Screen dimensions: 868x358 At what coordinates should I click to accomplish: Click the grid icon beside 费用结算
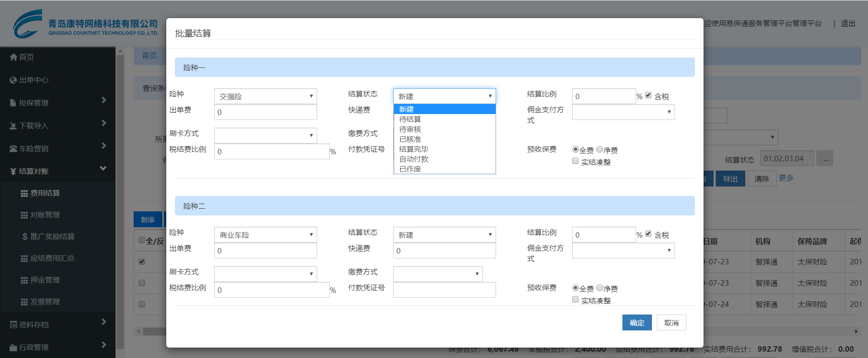pyautogui.click(x=24, y=193)
